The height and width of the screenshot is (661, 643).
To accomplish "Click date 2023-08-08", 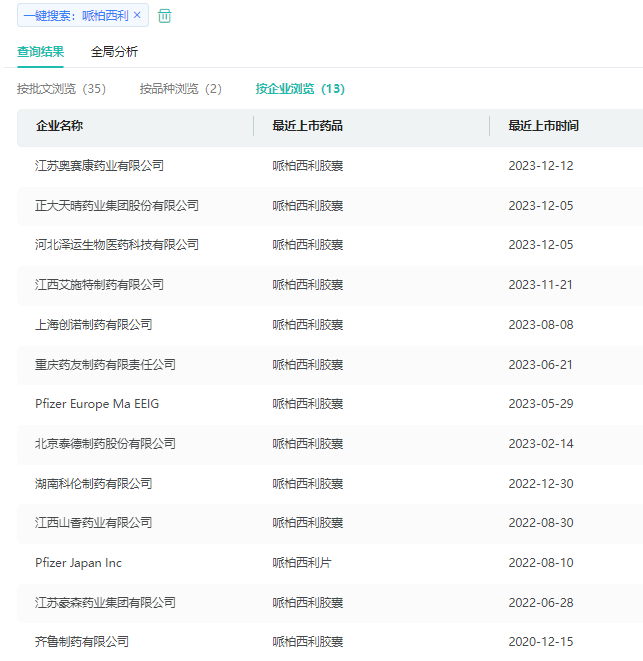I will [541, 325].
